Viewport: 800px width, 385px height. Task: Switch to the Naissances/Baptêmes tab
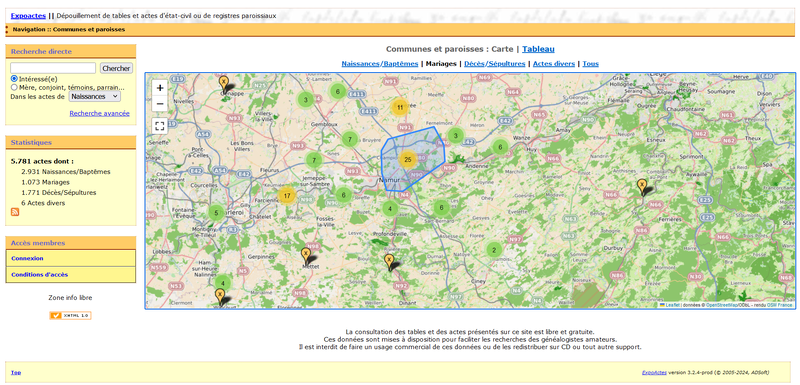(x=380, y=64)
